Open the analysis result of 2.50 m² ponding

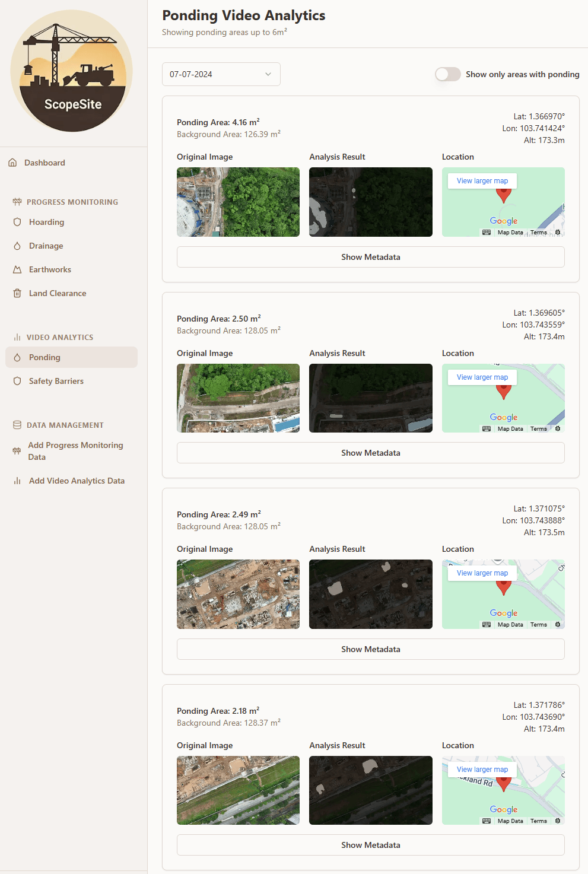[x=370, y=398]
